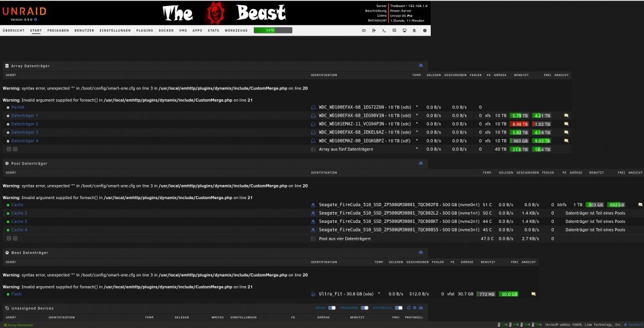Image resolution: width=644 pixels, height=328 pixels.
Task: Toggle the Historical switch in Unassigned Devices
Action: pyautogui.click(x=399, y=308)
